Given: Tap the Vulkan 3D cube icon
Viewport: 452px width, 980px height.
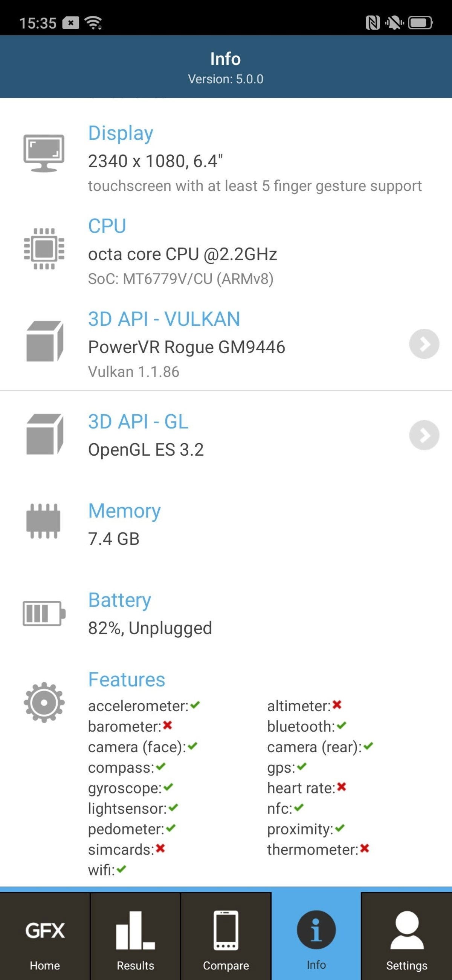Looking at the screenshot, I should 44,341.
